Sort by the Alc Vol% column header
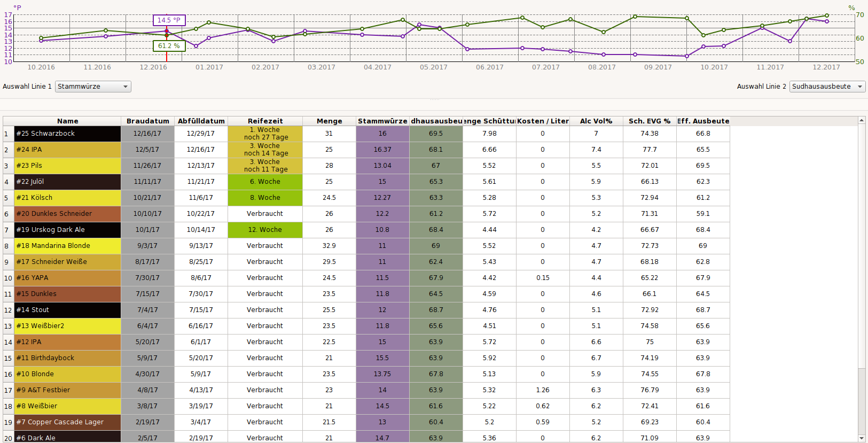Viewport: 868px width, 443px height. (x=596, y=121)
